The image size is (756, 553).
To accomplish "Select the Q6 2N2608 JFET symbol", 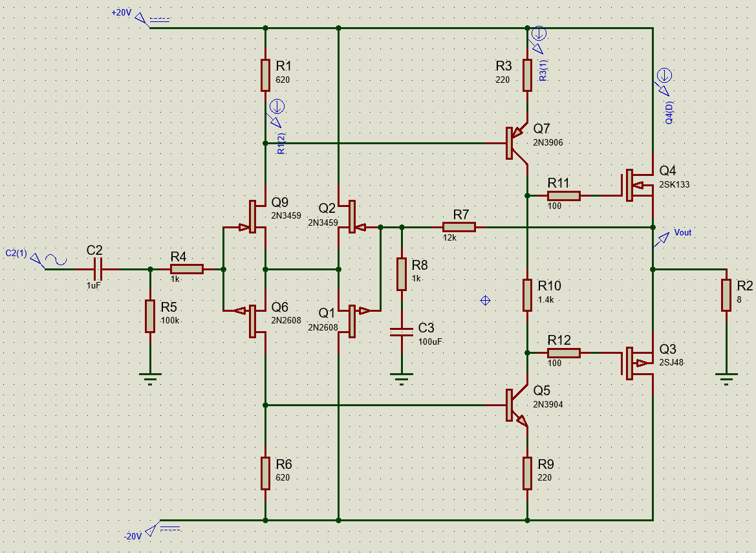I will tap(253, 321).
